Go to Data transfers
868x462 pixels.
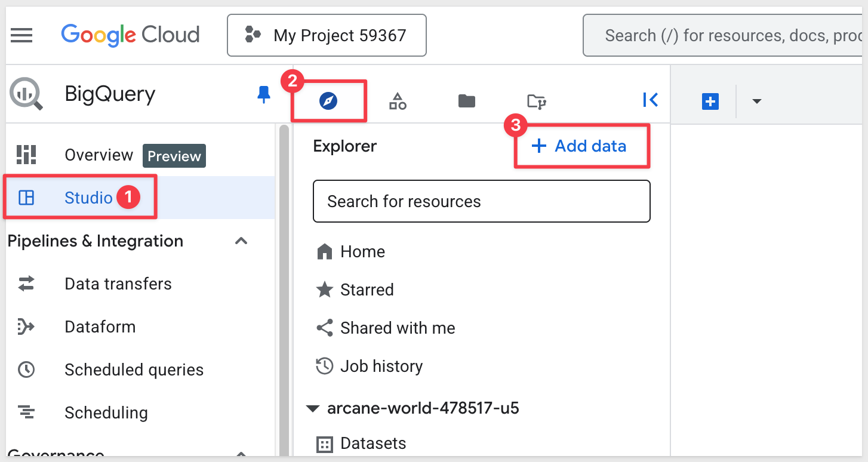118,284
